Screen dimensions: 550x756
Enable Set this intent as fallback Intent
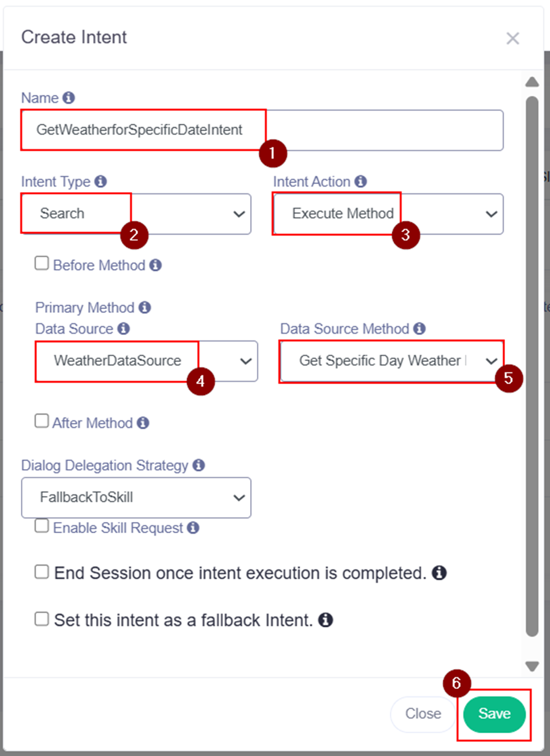(41, 619)
